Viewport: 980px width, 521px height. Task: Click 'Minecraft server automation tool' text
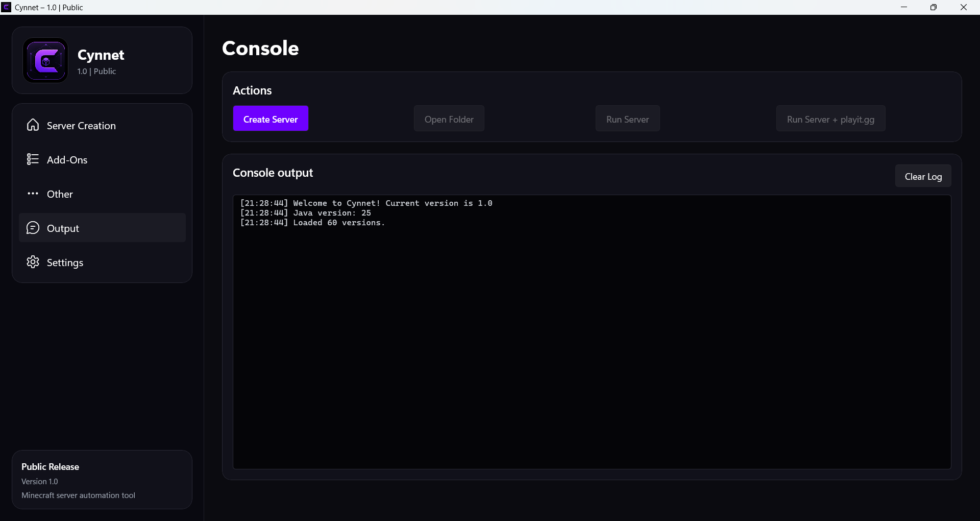tap(78, 495)
